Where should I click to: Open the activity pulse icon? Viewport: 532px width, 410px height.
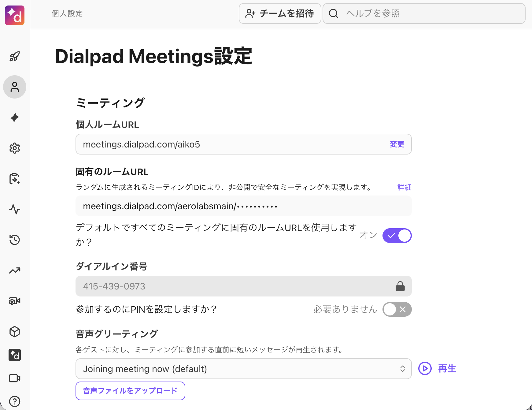coord(15,209)
